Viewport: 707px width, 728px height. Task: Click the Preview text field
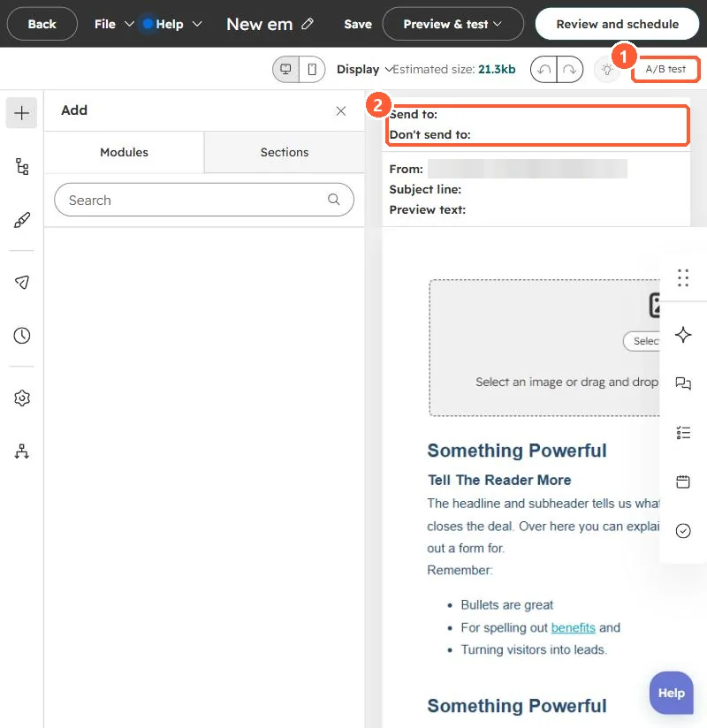point(536,210)
